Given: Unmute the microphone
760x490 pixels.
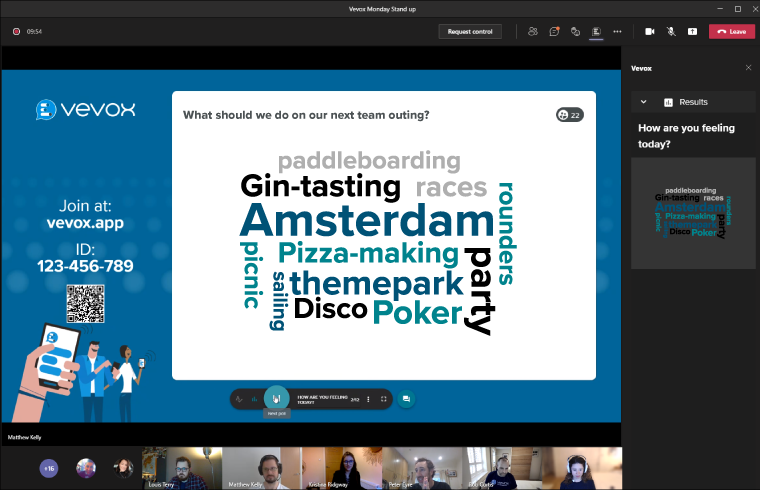Looking at the screenshot, I should coord(671,31).
